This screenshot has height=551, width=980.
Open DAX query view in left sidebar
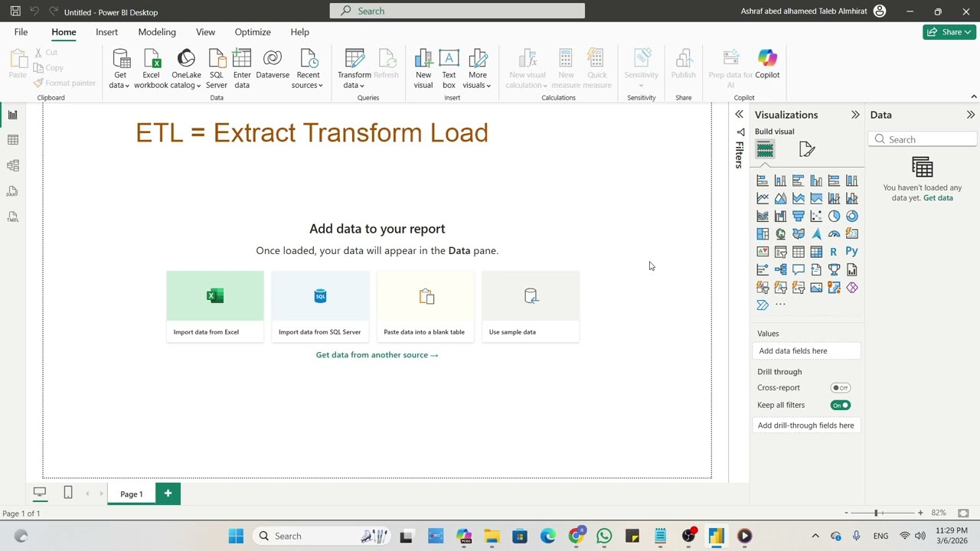point(13,191)
